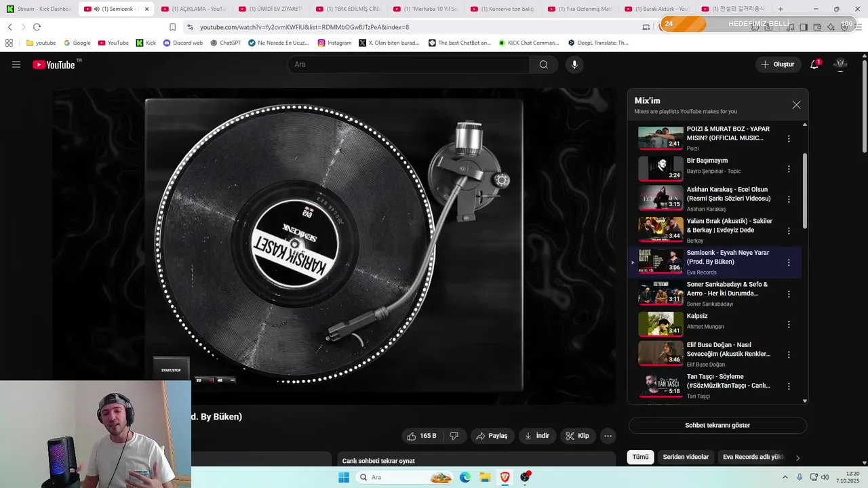Click Canlı sohbeti tekrar oynat

click(x=378, y=461)
